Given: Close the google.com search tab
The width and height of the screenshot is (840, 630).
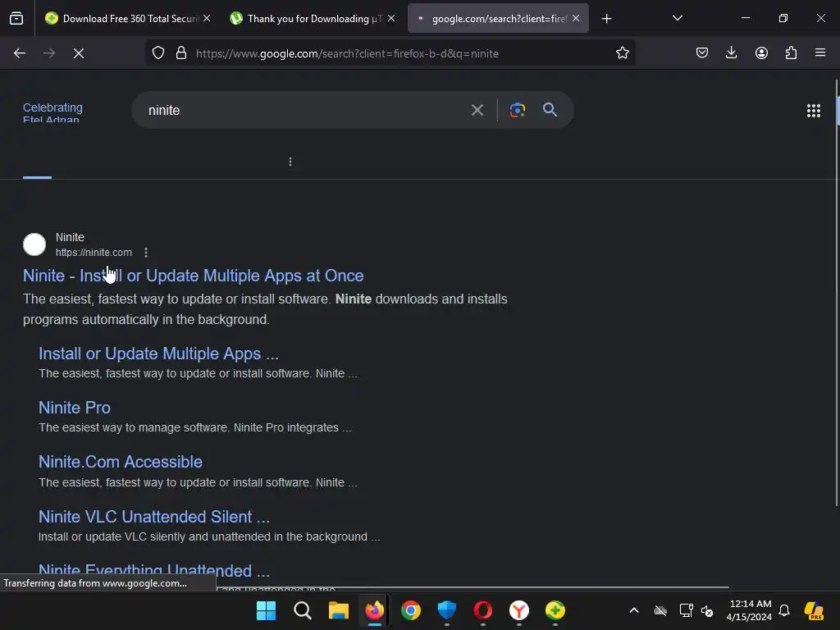Looking at the screenshot, I should pyautogui.click(x=576, y=18).
